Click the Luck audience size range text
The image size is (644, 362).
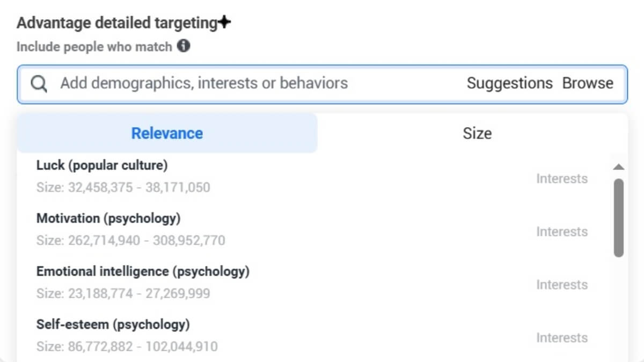[123, 188]
